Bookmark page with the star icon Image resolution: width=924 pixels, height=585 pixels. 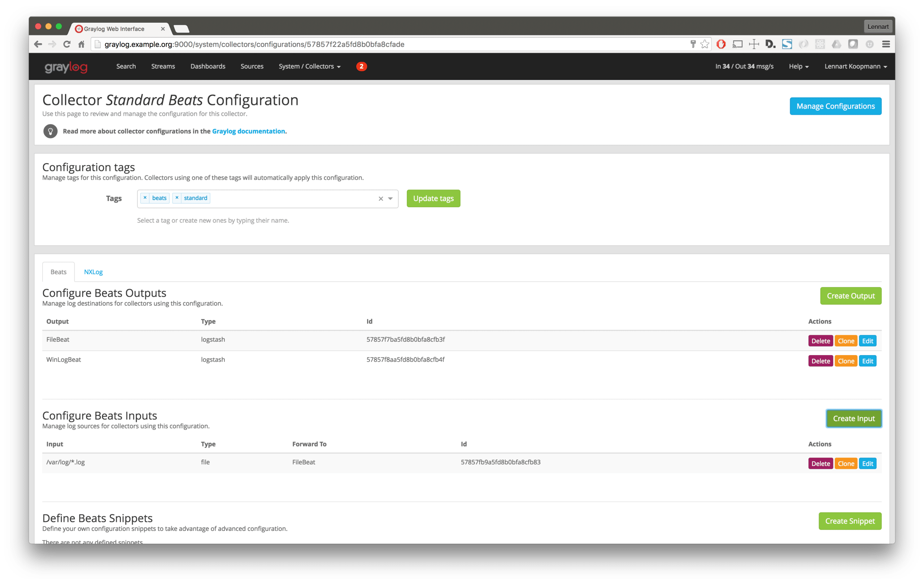[x=705, y=44]
